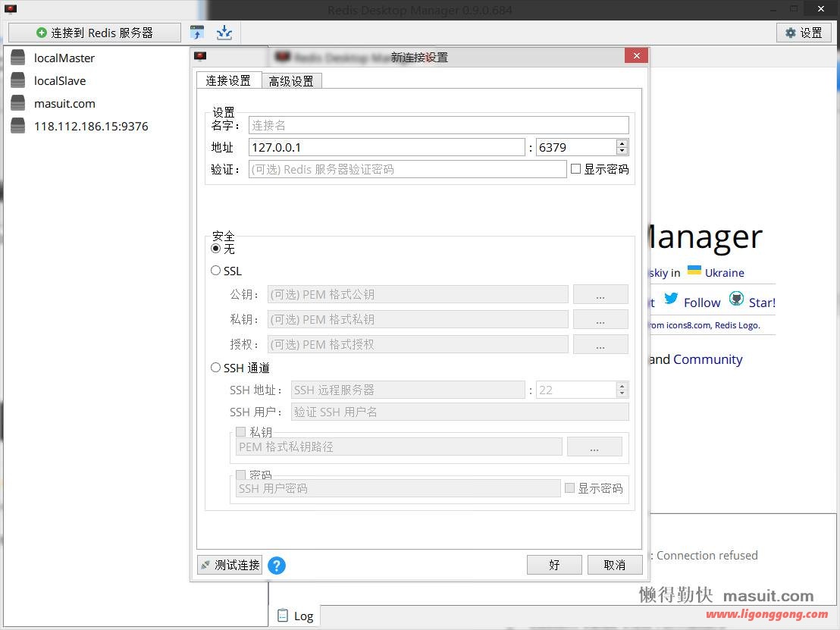Browse for 公钥 PEM file
This screenshot has height=630, width=840.
[600, 294]
